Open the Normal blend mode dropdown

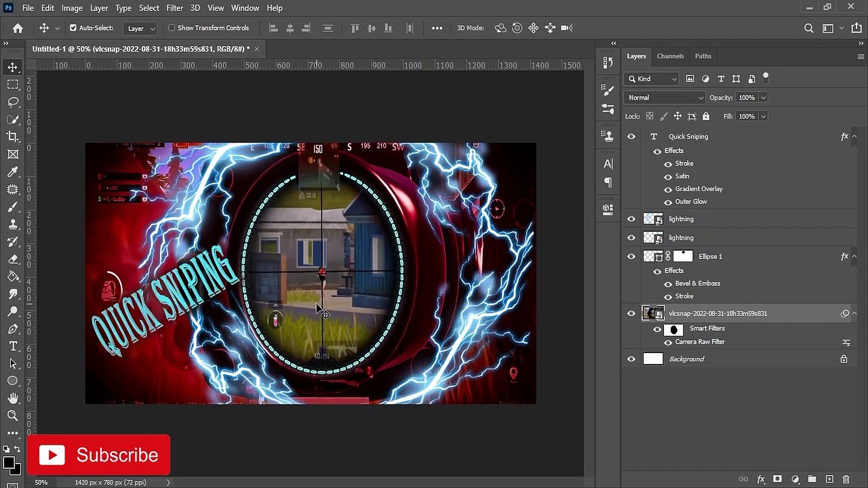pos(665,98)
